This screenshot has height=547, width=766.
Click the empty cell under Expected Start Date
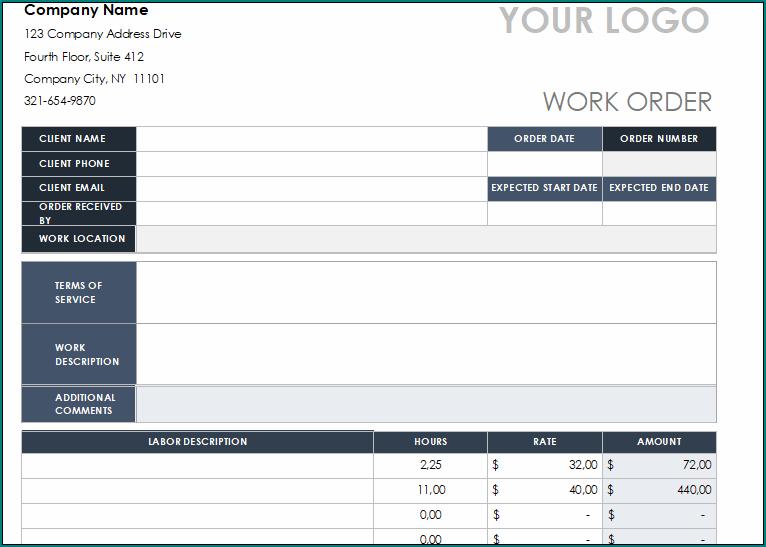pyautogui.click(x=545, y=213)
